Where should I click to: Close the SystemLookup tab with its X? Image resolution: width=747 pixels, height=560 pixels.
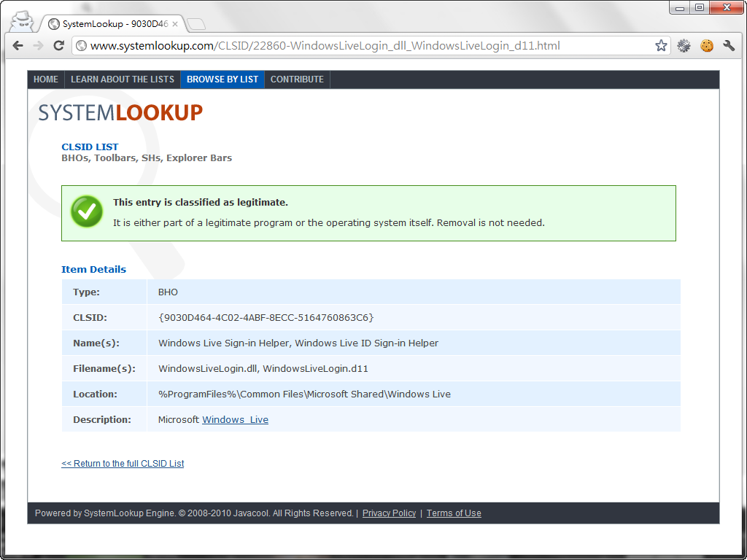(175, 24)
